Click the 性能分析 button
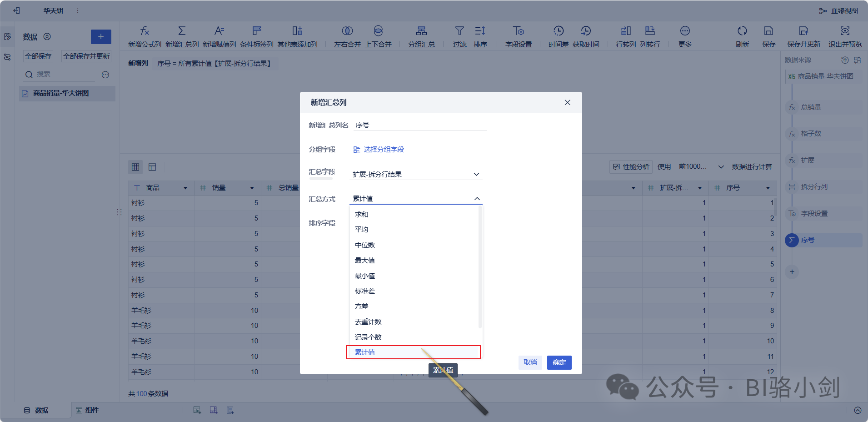The image size is (868, 422). pyautogui.click(x=631, y=167)
